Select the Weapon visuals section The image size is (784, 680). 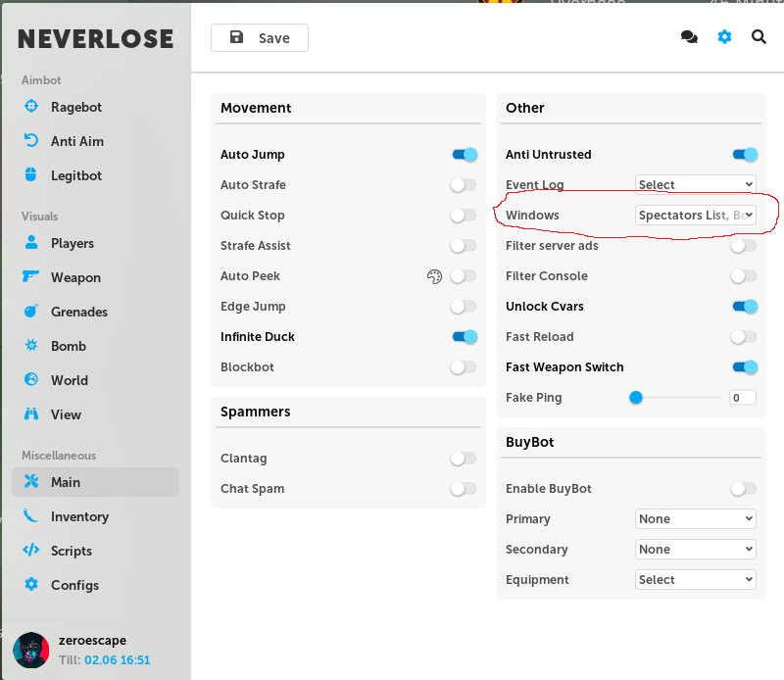(95, 277)
